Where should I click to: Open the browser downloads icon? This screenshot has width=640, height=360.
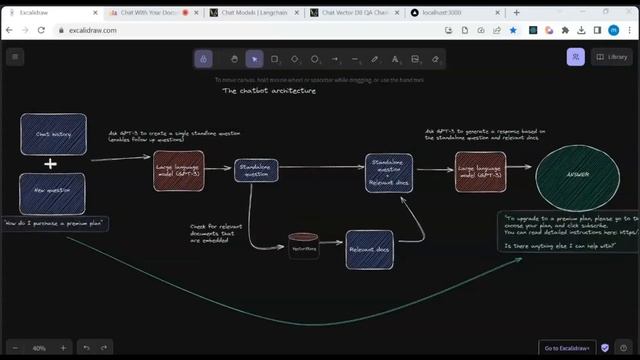(x=581, y=30)
